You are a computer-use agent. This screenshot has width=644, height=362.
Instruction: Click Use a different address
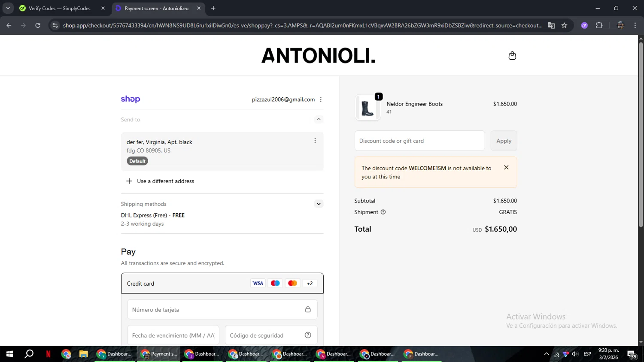[160, 181]
